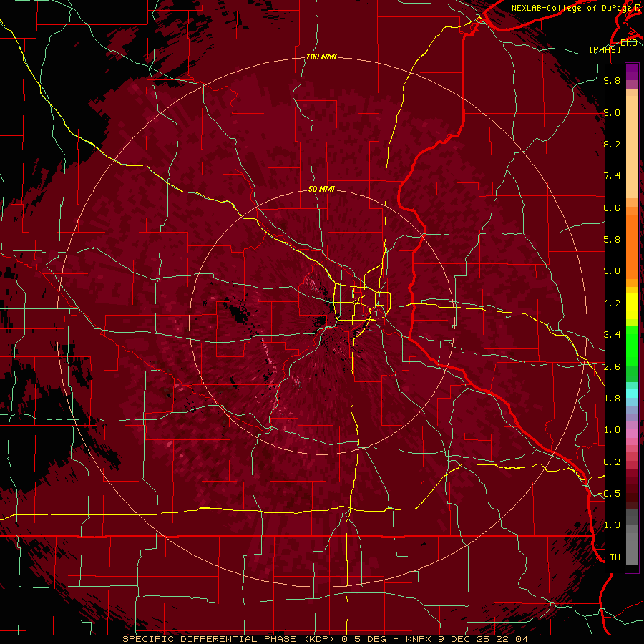This screenshot has height=644, width=644.
Task: Click the '1.0' color scale value
Action: (x=612, y=430)
